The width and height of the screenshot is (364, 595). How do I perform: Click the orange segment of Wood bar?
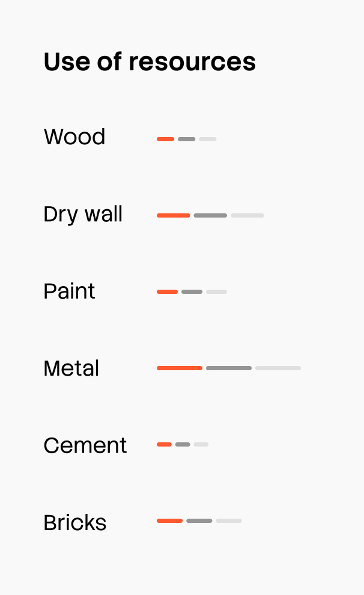[x=165, y=139]
